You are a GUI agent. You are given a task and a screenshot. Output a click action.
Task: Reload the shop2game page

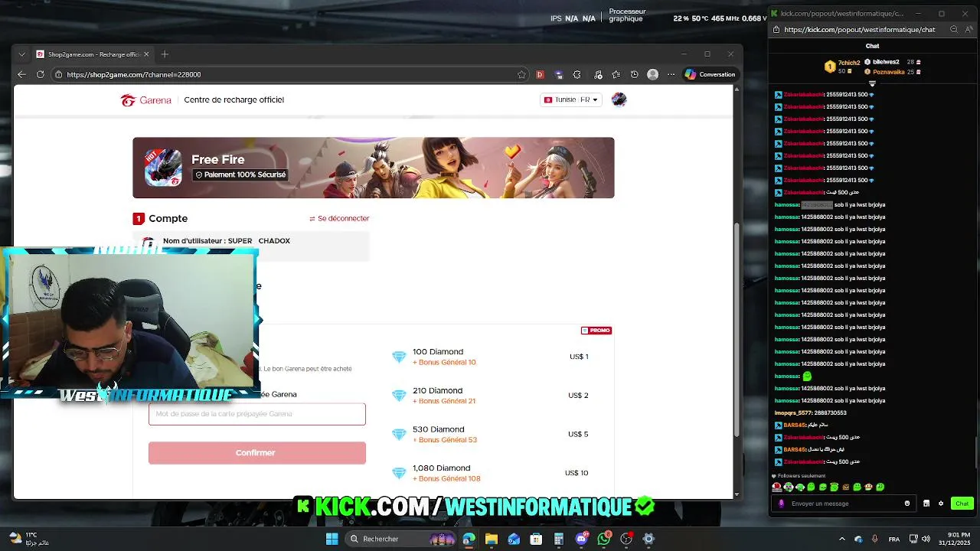41,74
